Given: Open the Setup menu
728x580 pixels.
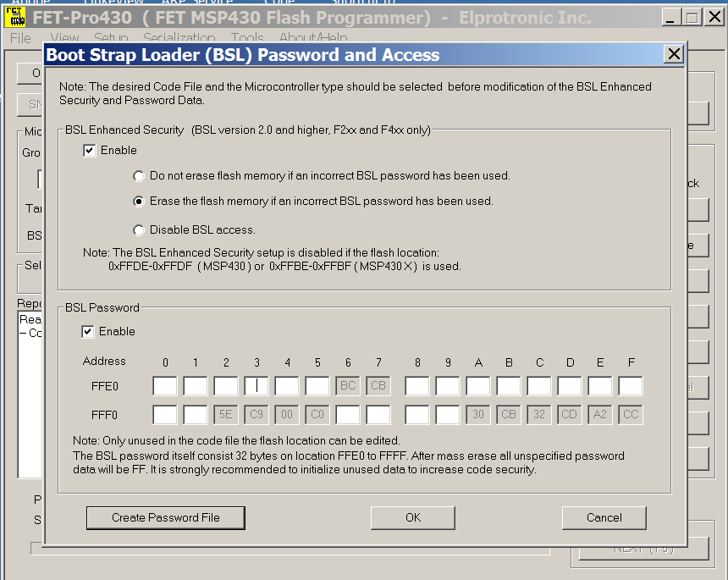Looking at the screenshot, I should [x=111, y=37].
